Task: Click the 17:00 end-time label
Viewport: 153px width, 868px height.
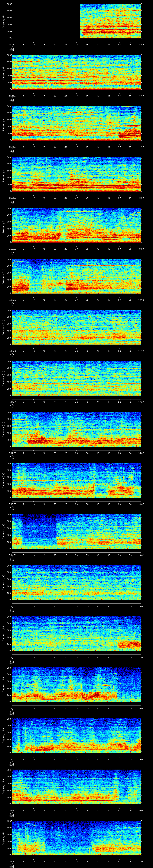Action: pos(141,657)
